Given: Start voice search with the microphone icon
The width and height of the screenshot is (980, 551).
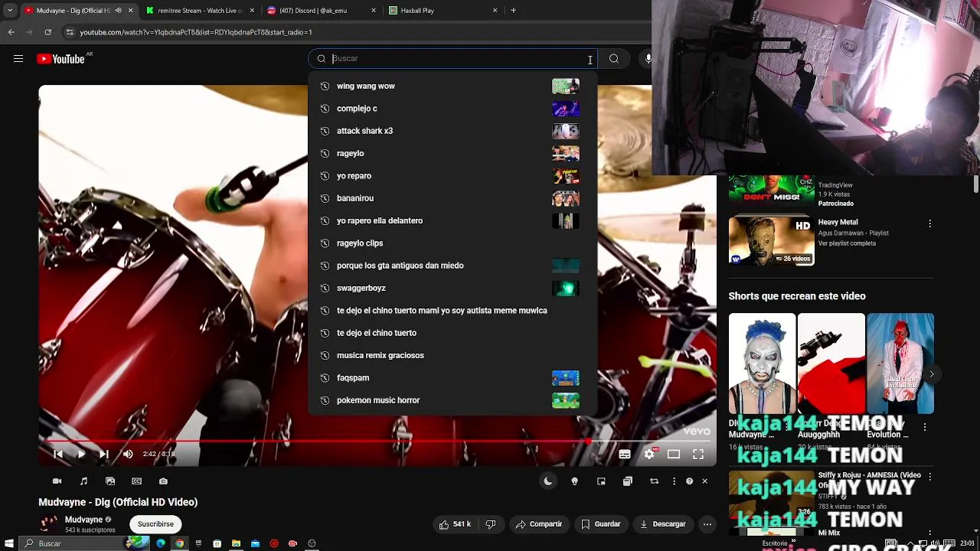Looking at the screenshot, I should (648, 59).
